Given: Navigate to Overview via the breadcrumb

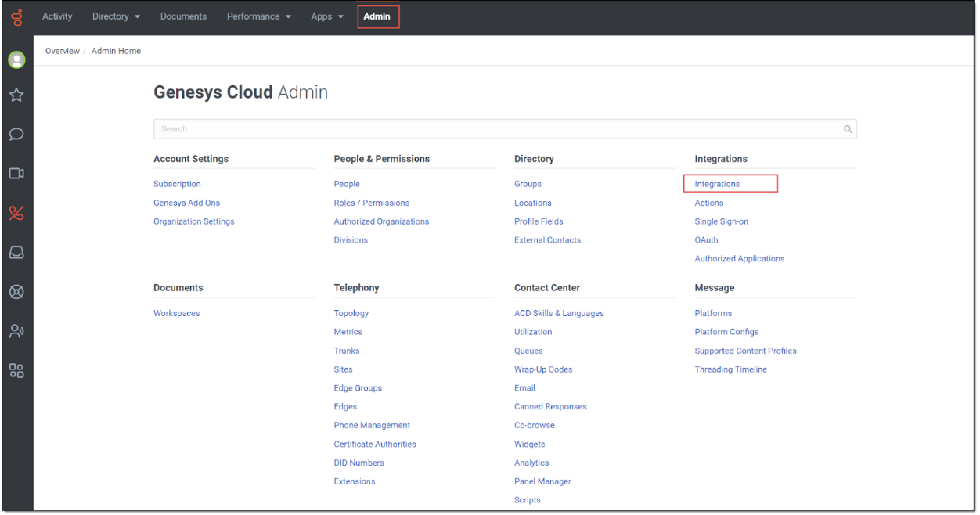Looking at the screenshot, I should (63, 50).
